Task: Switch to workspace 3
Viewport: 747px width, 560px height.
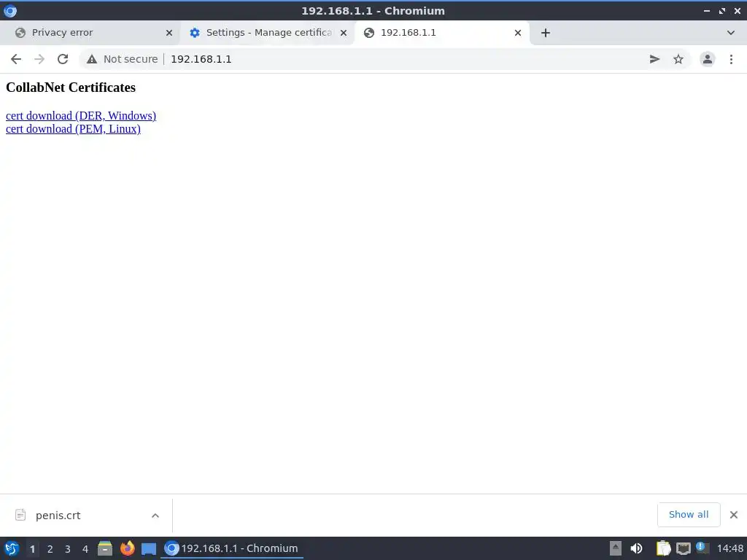Action: (68, 549)
